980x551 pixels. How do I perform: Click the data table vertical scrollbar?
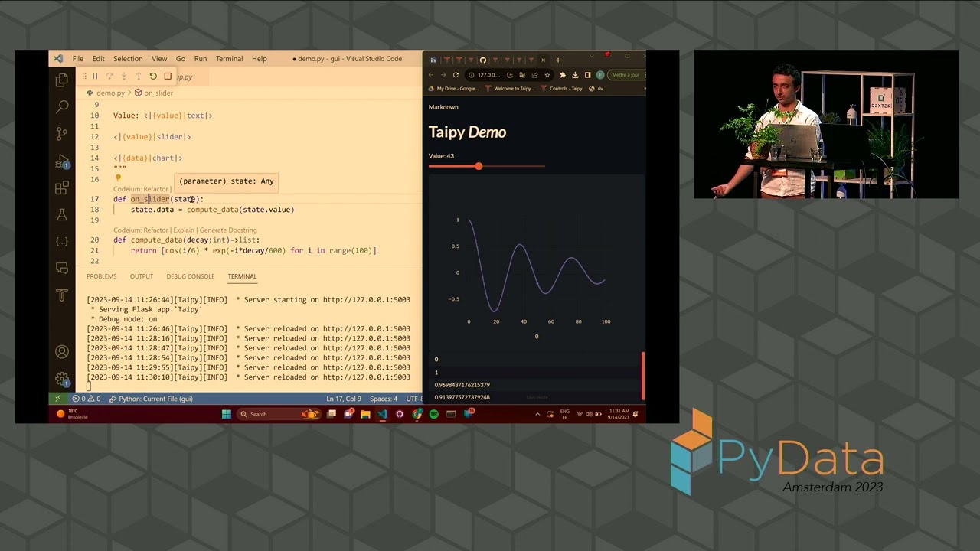click(x=643, y=376)
